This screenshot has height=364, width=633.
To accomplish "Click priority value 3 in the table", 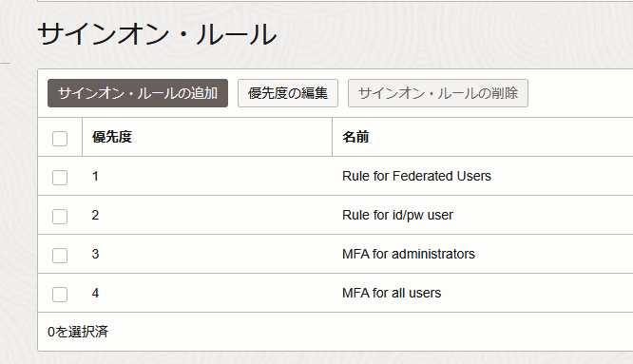I will [x=95, y=254].
